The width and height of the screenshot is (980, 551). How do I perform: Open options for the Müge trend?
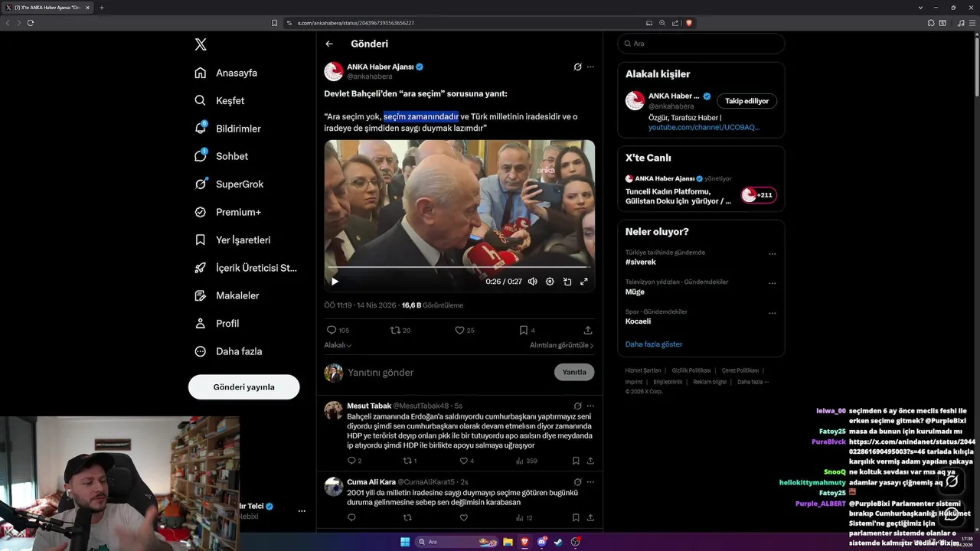click(772, 284)
